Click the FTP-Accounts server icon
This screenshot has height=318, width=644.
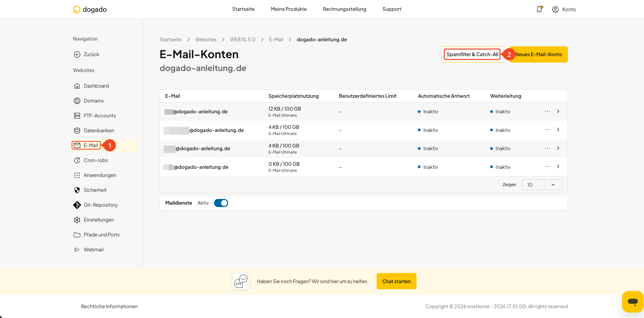[77, 116]
